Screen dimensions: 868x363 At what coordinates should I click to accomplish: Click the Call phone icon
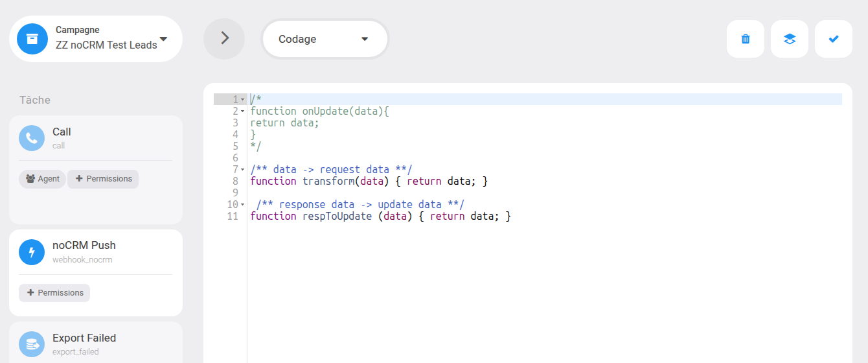(32, 138)
